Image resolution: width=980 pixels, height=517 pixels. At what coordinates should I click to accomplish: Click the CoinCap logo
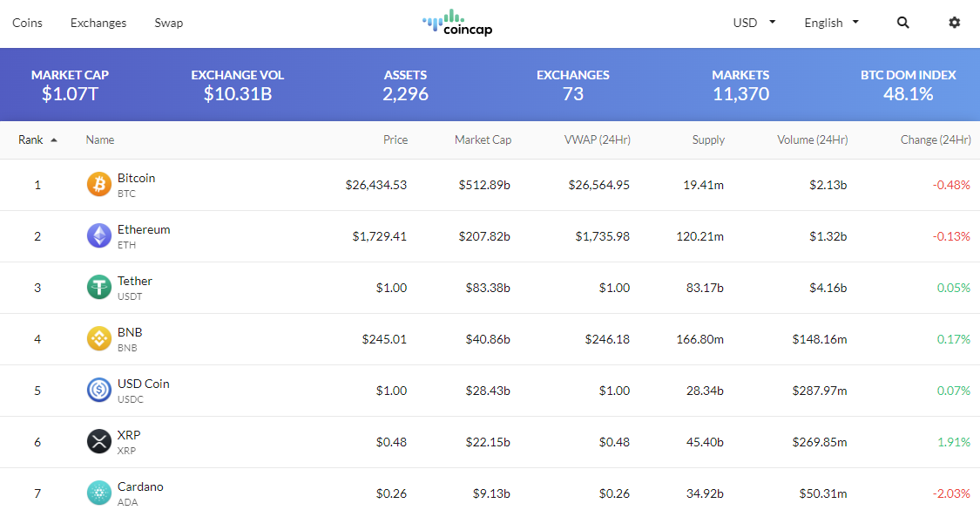click(457, 24)
